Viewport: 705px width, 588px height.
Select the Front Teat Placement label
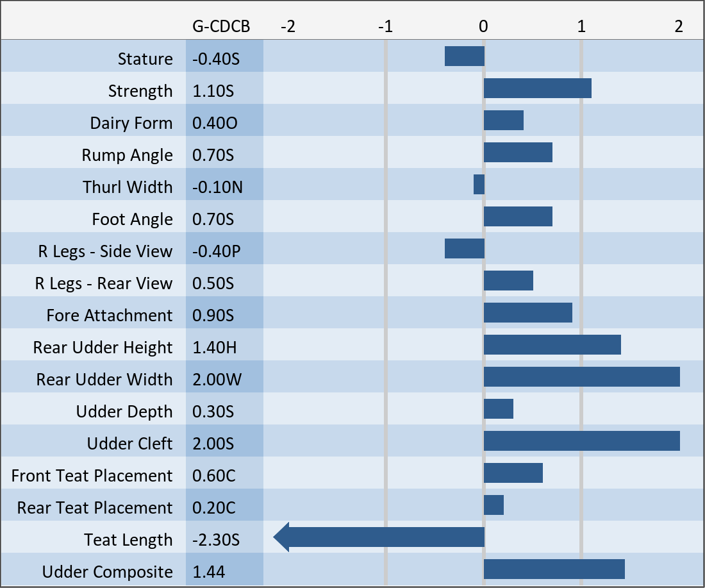coord(92,476)
